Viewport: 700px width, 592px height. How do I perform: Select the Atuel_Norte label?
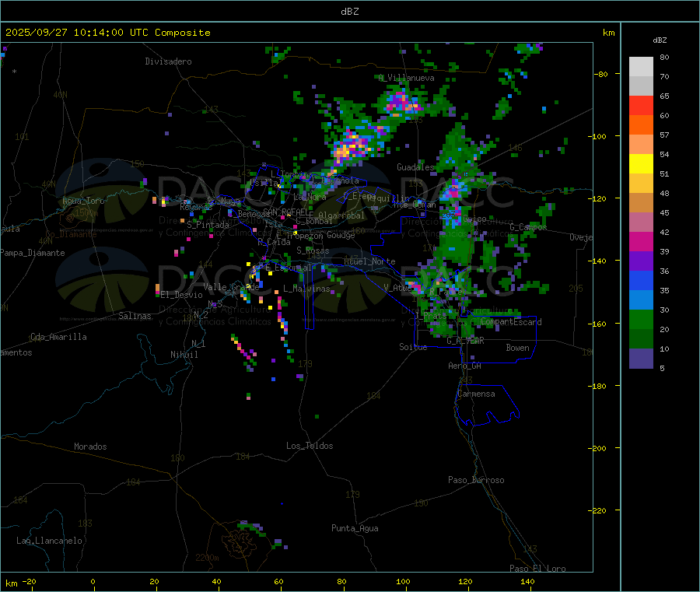coord(369,261)
